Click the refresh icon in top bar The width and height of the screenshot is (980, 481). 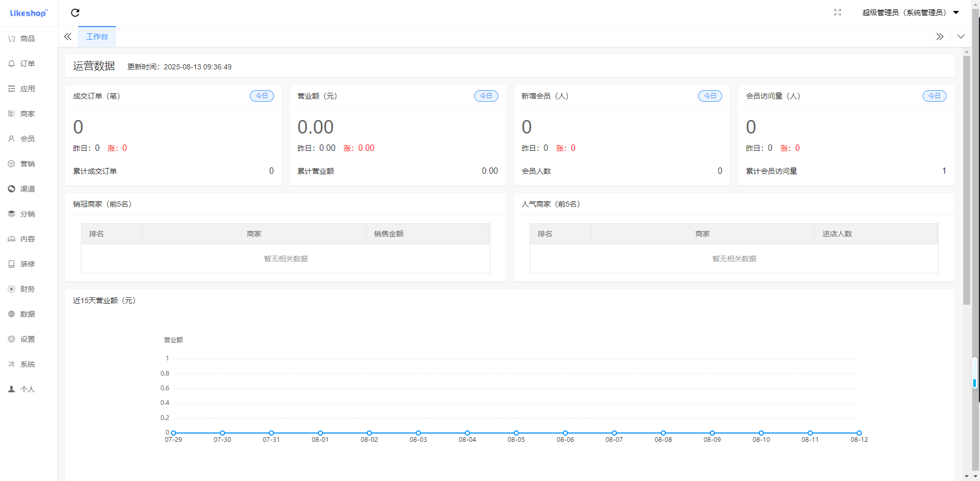tap(75, 13)
